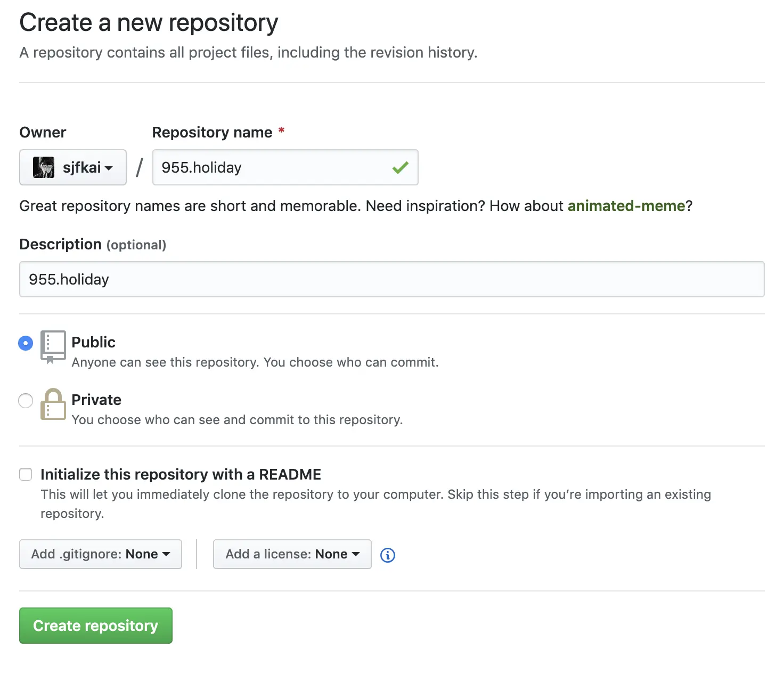Enable Initialize this repository with a README

(x=26, y=474)
